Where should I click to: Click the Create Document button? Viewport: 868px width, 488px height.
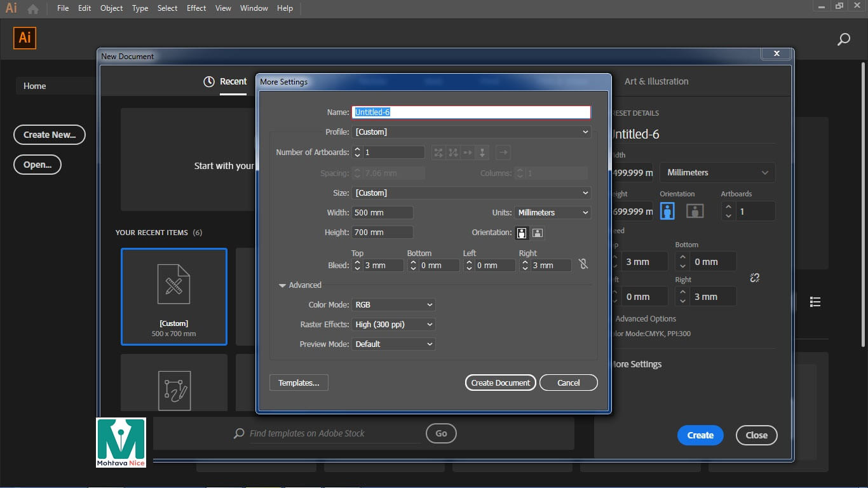point(500,383)
